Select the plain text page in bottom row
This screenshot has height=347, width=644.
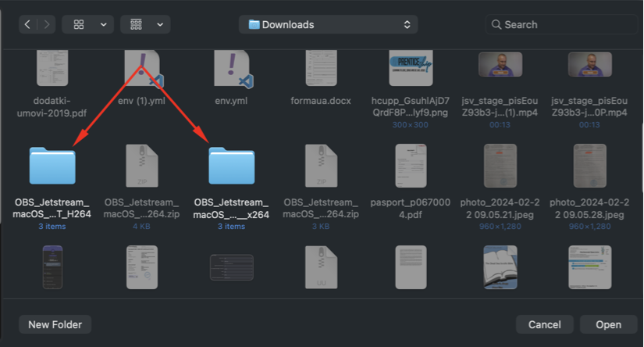click(x=411, y=267)
